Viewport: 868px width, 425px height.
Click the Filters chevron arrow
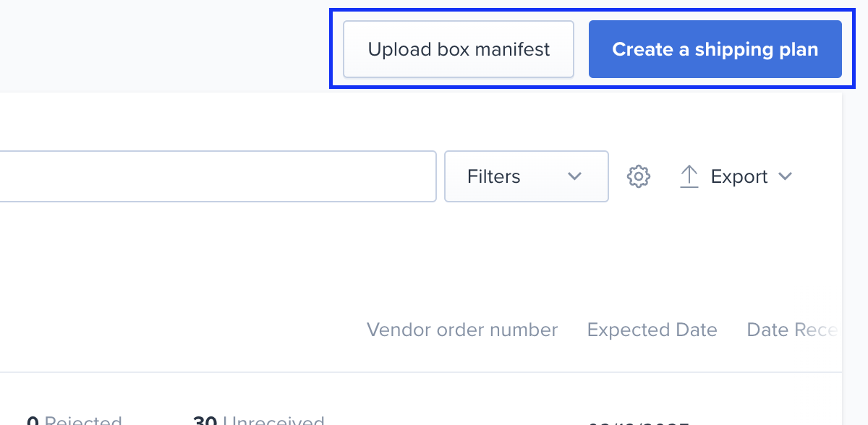(x=575, y=176)
